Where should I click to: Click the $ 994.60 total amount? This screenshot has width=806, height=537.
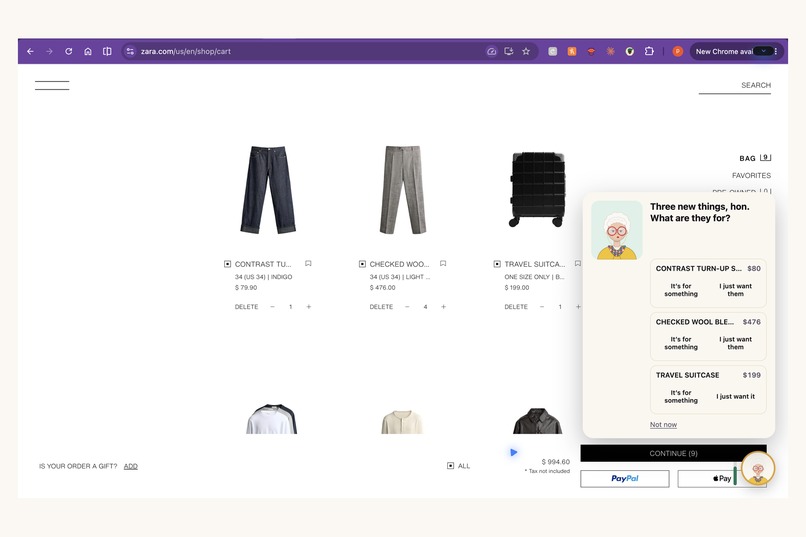pyautogui.click(x=555, y=462)
